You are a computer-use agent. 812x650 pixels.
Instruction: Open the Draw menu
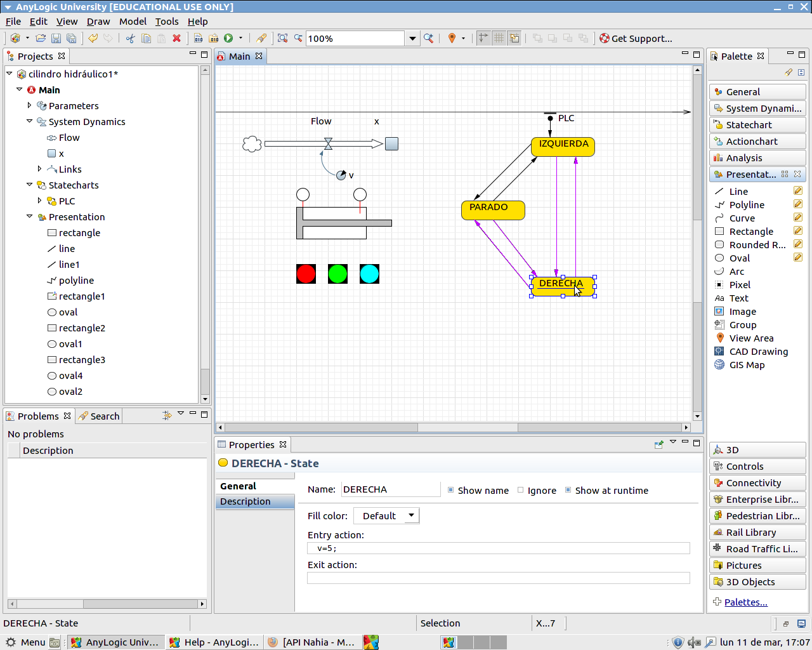pos(98,22)
